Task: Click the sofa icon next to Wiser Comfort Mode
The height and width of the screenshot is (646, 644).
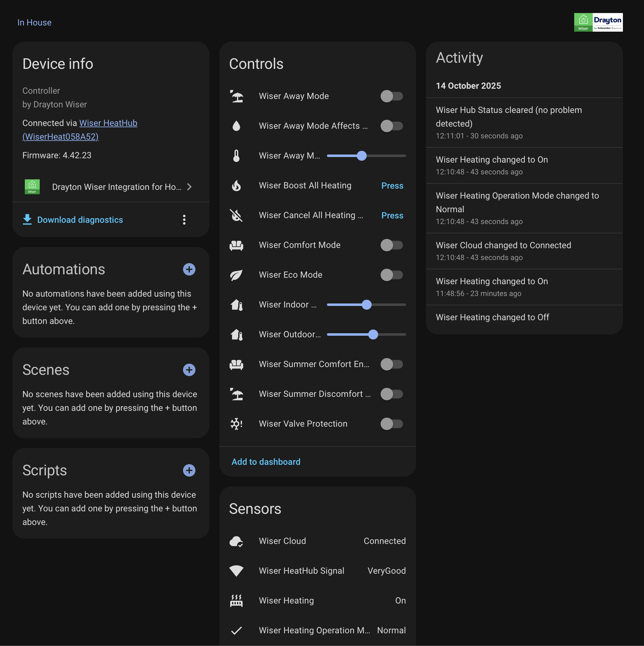Action: pos(236,245)
